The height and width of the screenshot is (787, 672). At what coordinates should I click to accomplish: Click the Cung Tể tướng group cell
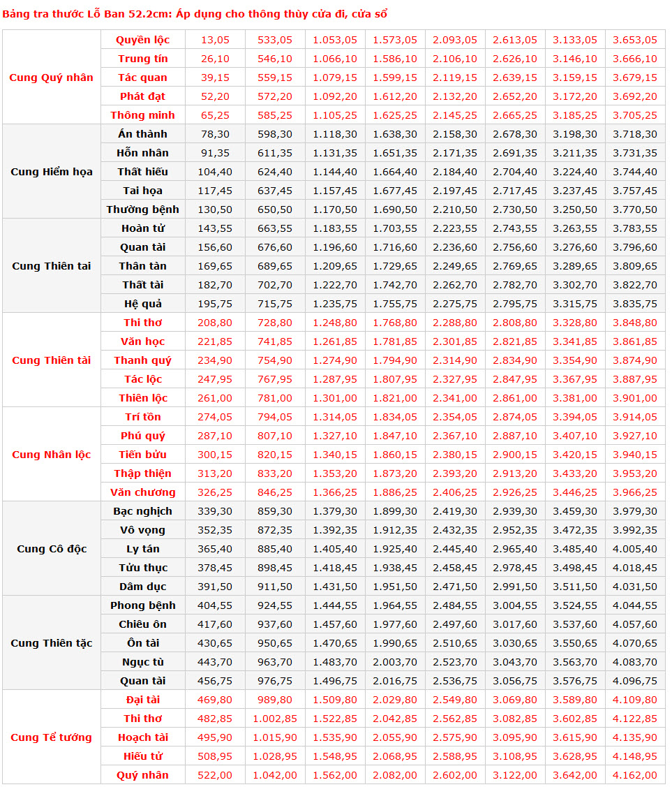click(51, 737)
